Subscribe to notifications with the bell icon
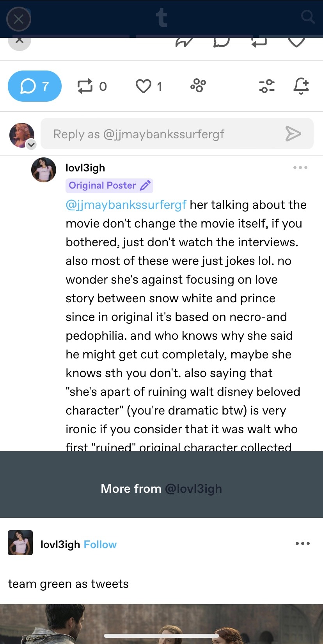 [301, 86]
